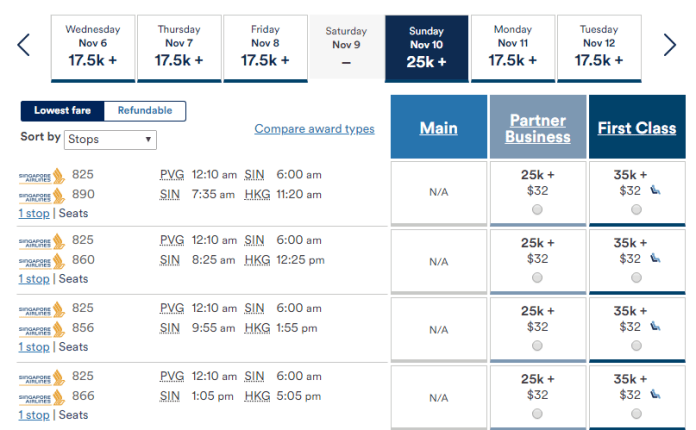Switch fare view to Refundable
This screenshot has width=696, height=430.
tap(145, 111)
